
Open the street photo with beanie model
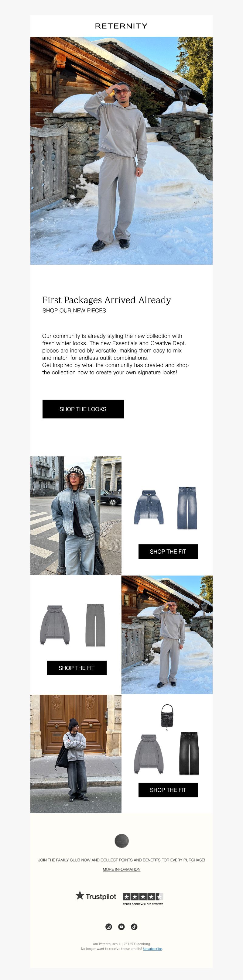click(76, 515)
